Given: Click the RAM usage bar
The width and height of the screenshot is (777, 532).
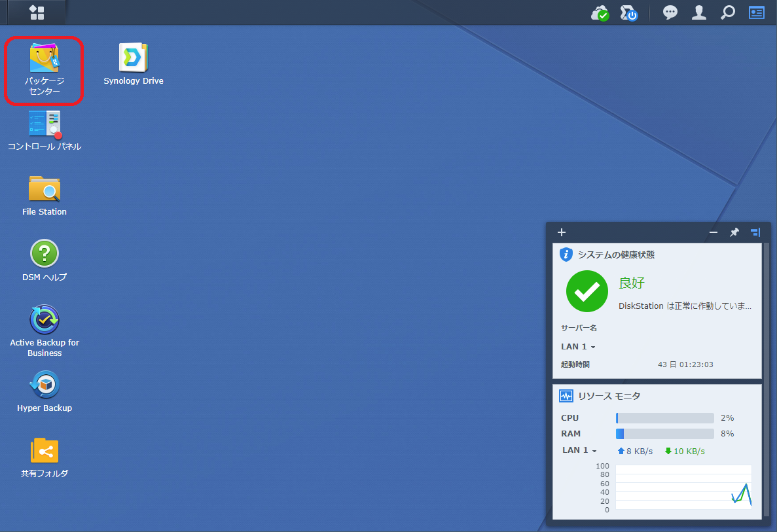Looking at the screenshot, I should coord(664,434).
